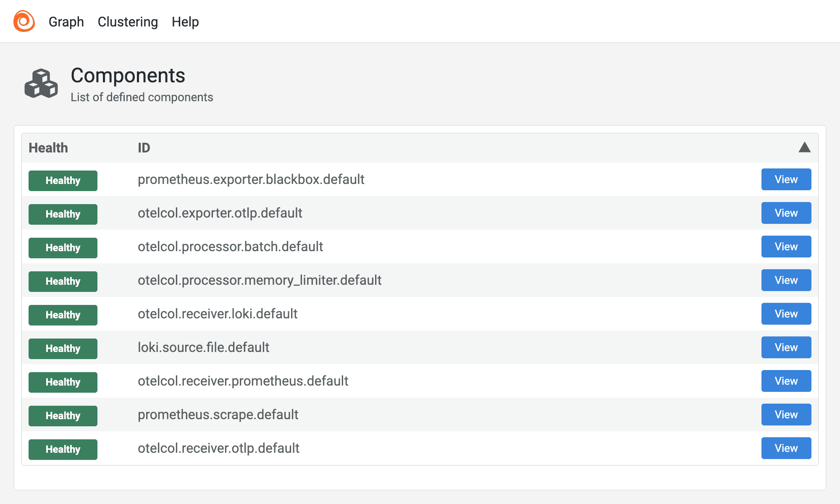The image size is (840, 504).
Task: View the otelcol.receiver.loki.default component
Action: pos(786,314)
